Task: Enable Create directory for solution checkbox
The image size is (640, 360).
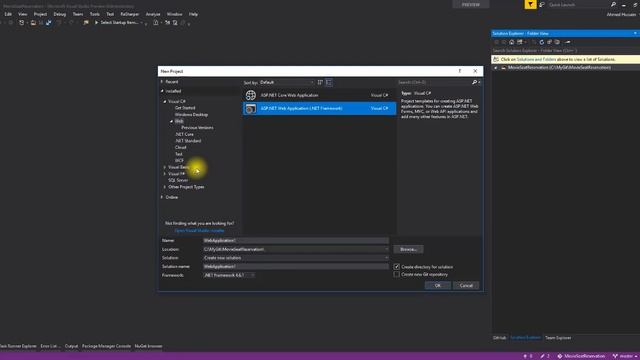Action: click(396, 267)
